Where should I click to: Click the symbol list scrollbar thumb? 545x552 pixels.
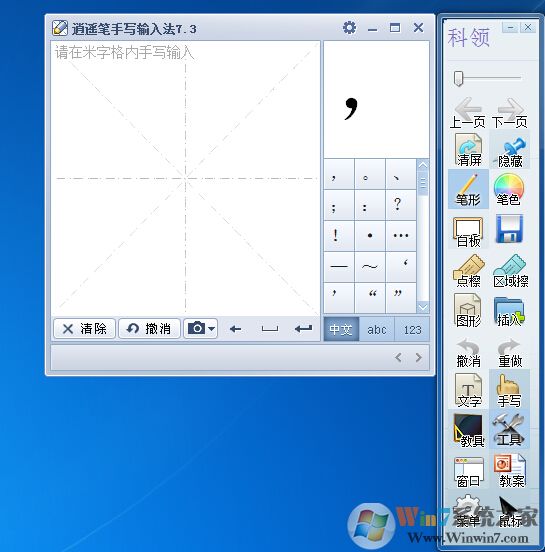click(423, 183)
